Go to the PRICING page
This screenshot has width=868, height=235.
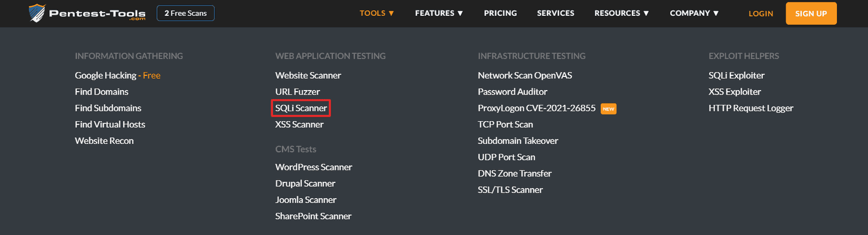click(500, 13)
